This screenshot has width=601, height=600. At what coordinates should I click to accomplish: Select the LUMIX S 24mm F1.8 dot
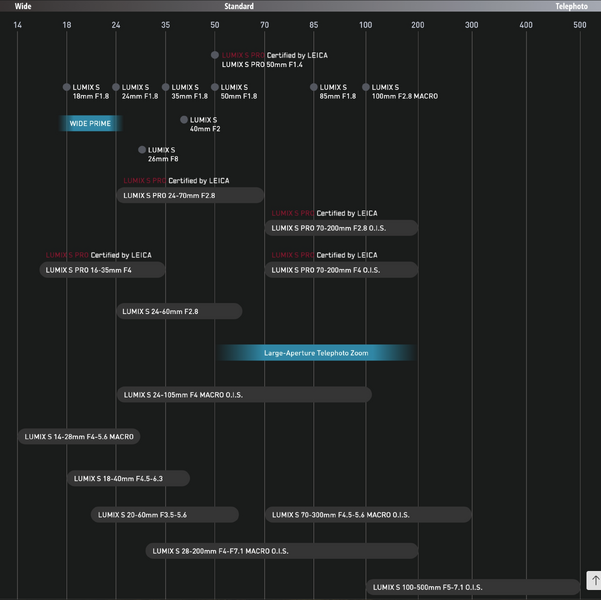(x=116, y=88)
